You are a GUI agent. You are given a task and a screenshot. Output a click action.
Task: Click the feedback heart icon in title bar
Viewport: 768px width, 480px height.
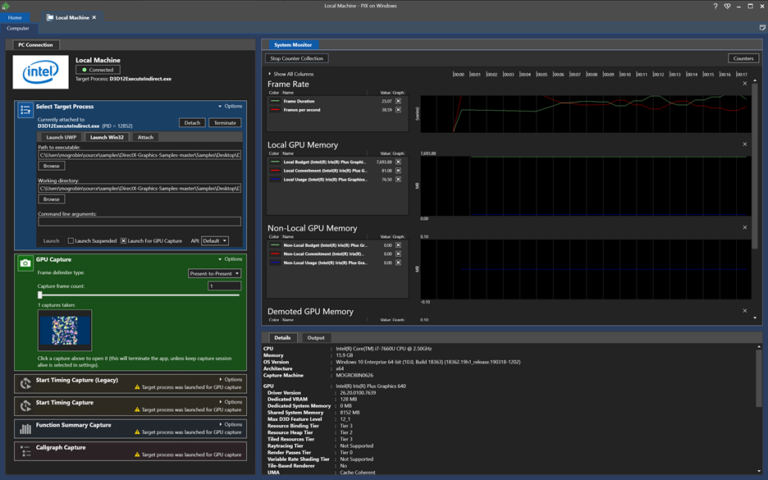point(727,6)
